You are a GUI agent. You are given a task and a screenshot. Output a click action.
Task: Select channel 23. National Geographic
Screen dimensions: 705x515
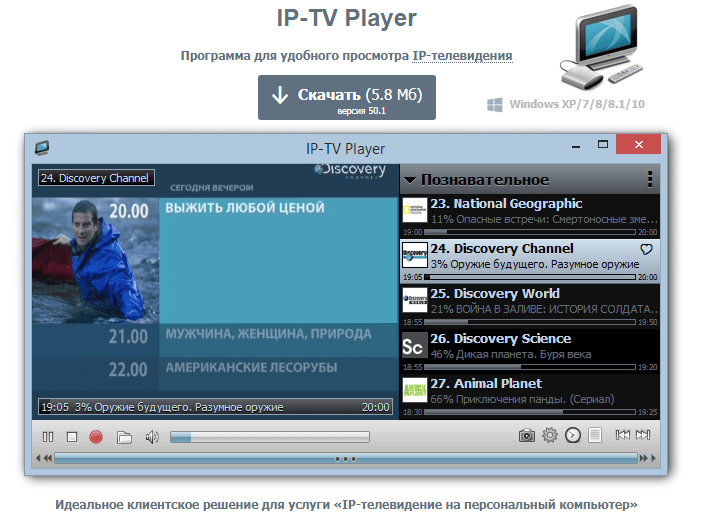[x=530, y=216]
